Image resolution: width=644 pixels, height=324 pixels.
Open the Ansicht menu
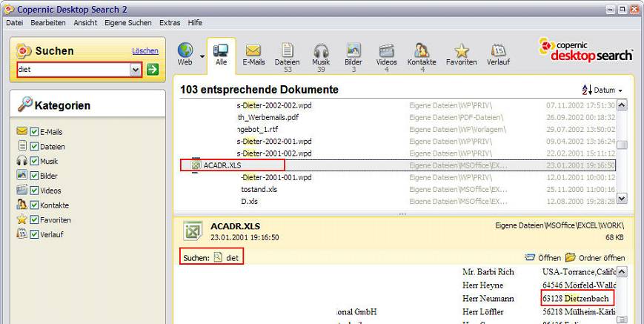(x=85, y=22)
